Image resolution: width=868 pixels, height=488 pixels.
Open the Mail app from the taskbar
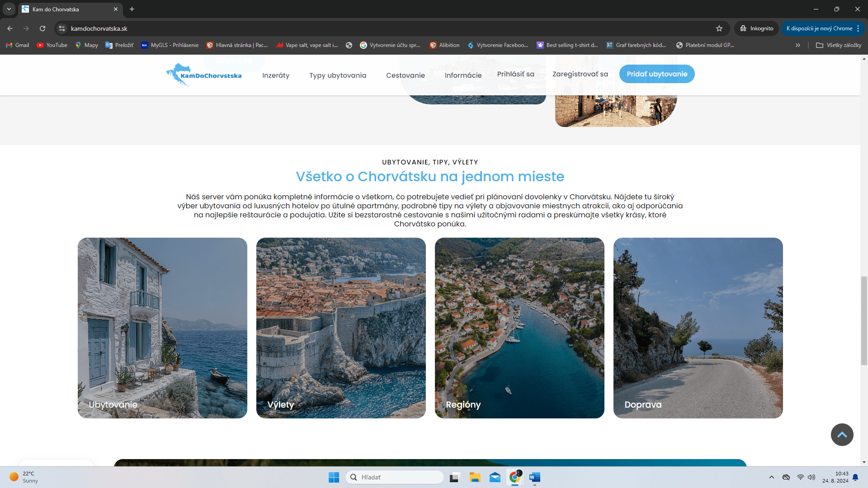pos(495,477)
